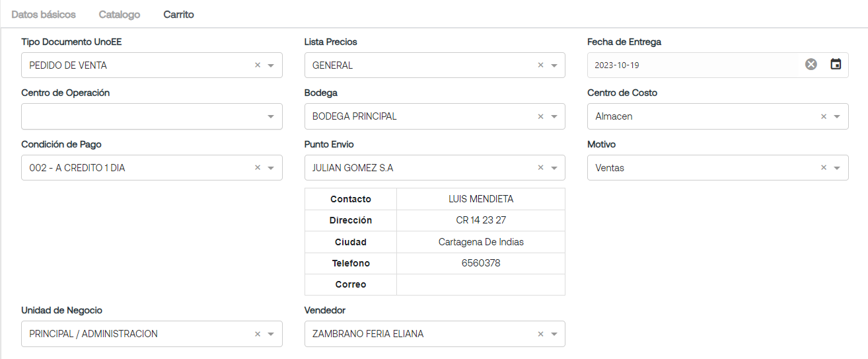Open the Tipo Documento UnoEE dropdown arrow

point(271,65)
